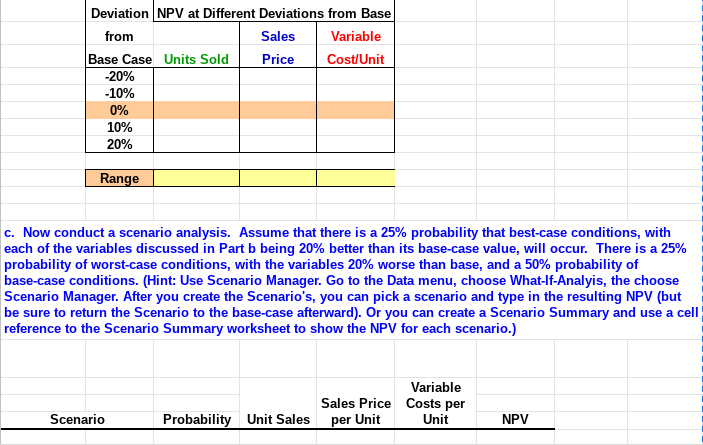
Task: Select the -20% deviation row label
Action: click(x=119, y=77)
